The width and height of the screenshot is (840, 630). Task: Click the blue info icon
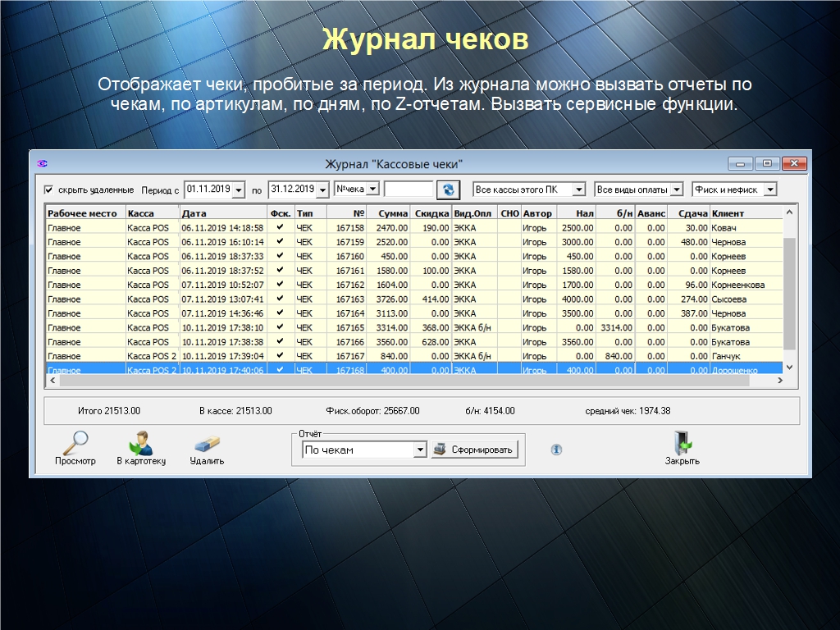(556, 450)
